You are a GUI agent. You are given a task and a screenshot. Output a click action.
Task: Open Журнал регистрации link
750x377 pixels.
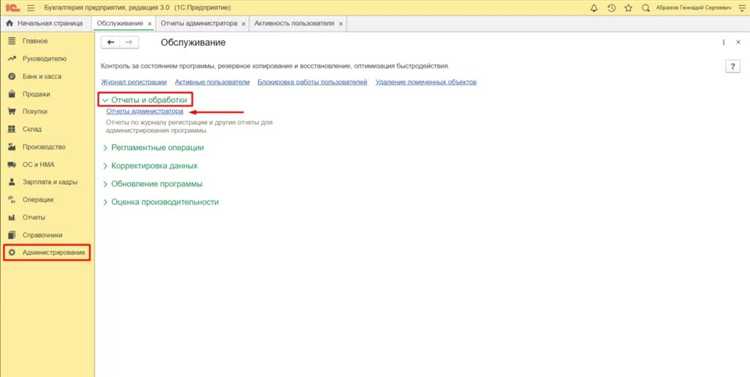coord(134,82)
